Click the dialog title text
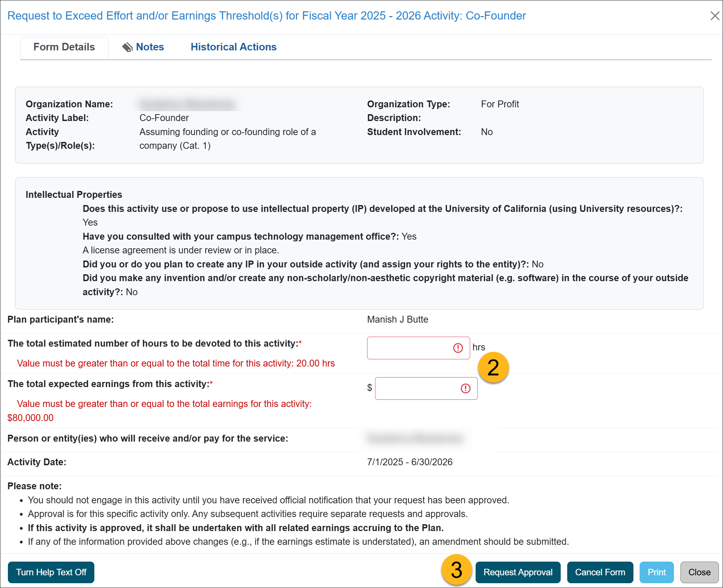The height and width of the screenshot is (588, 723). click(x=266, y=16)
